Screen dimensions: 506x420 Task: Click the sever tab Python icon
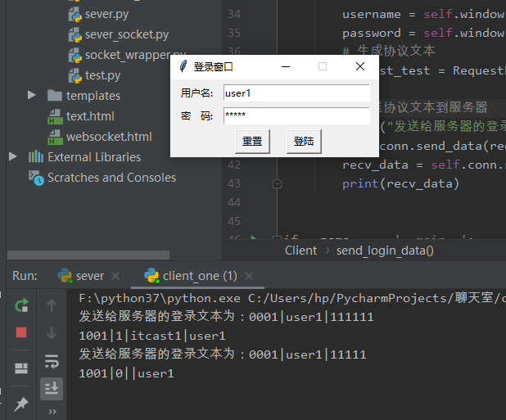65,276
